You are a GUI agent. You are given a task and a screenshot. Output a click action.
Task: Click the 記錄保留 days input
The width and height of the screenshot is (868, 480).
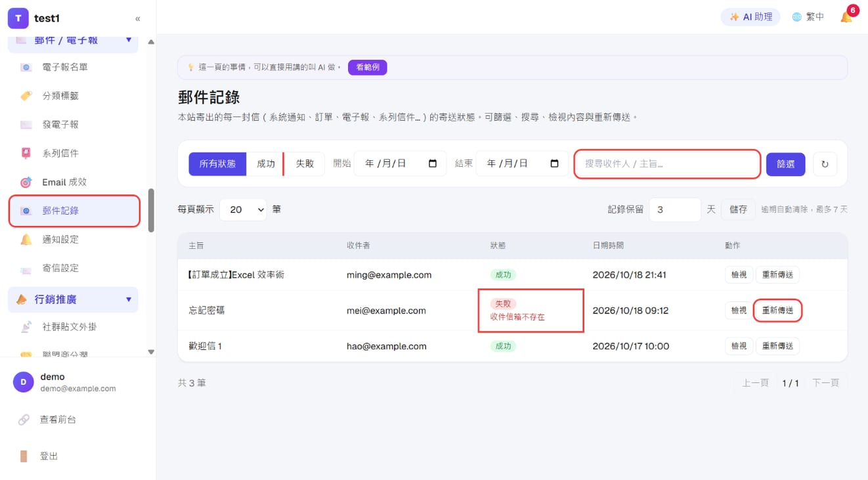click(x=675, y=209)
